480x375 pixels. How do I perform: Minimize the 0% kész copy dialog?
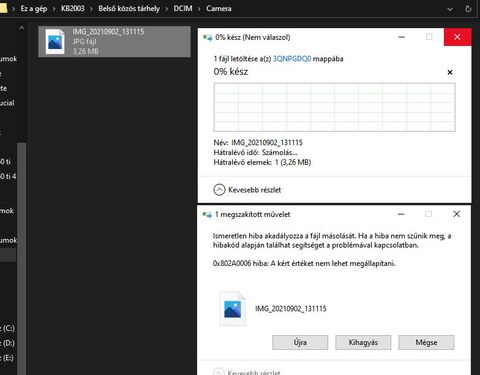coord(402,37)
